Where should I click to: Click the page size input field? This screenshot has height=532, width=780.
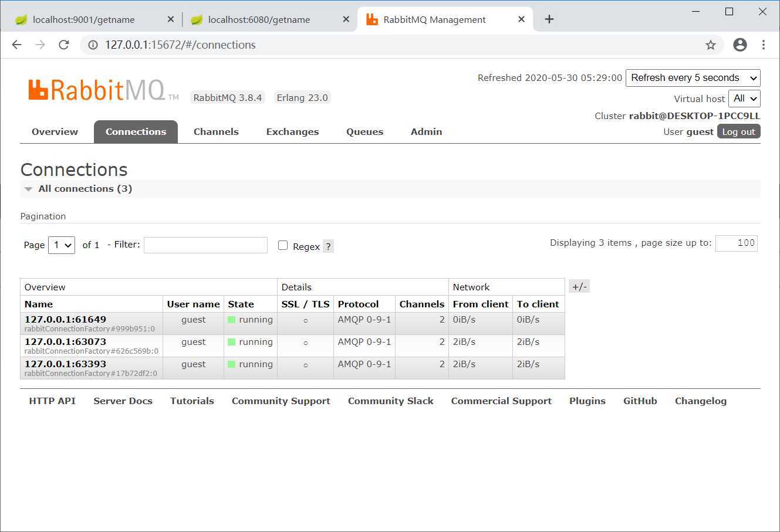[737, 243]
